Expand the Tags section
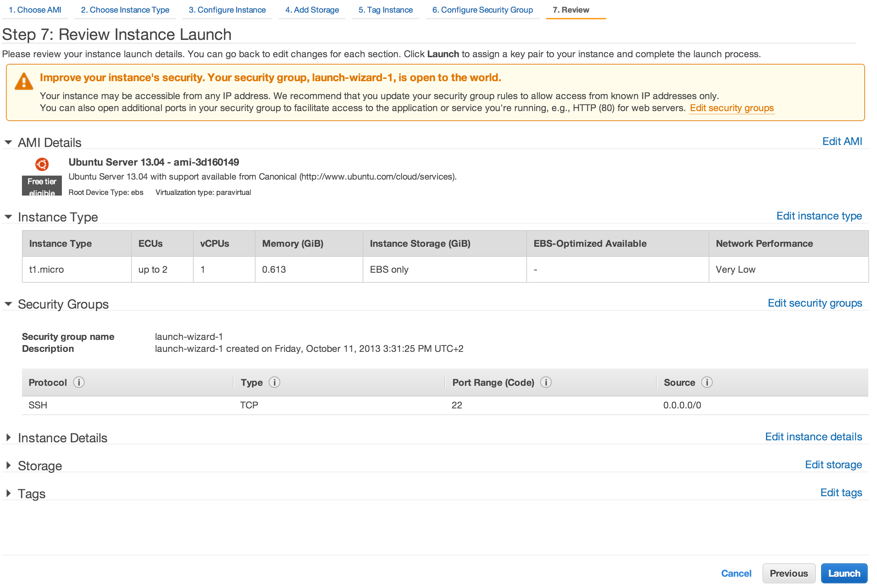 click(x=9, y=494)
